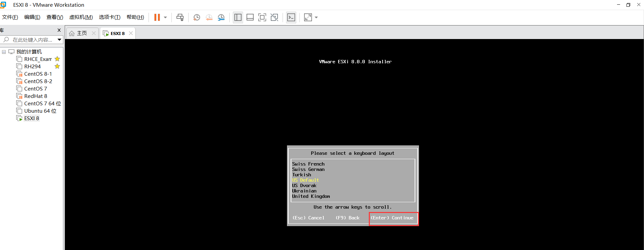644x250 pixels.
Task: Enter full screen mode icon
Action: [262, 17]
